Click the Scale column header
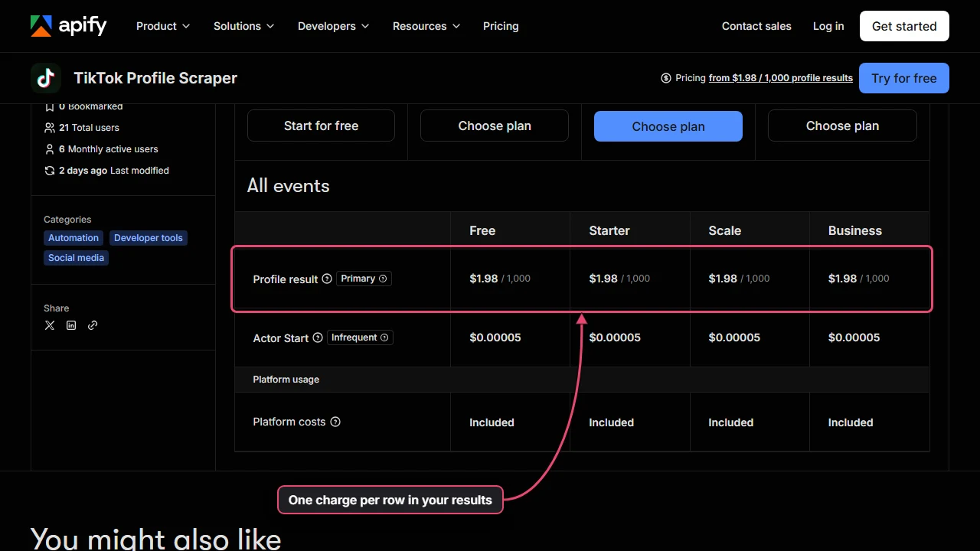The image size is (980, 551). coord(725,230)
